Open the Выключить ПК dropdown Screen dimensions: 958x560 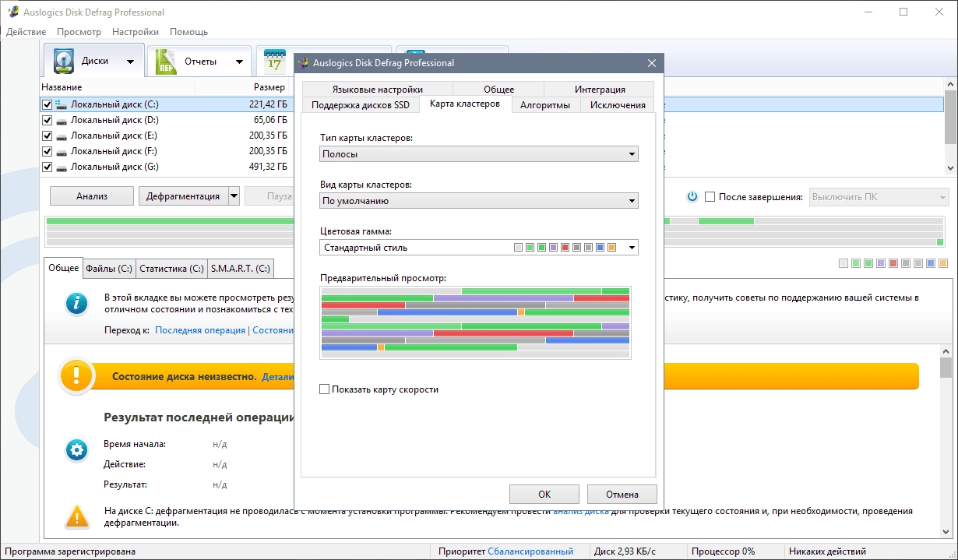[x=879, y=197]
